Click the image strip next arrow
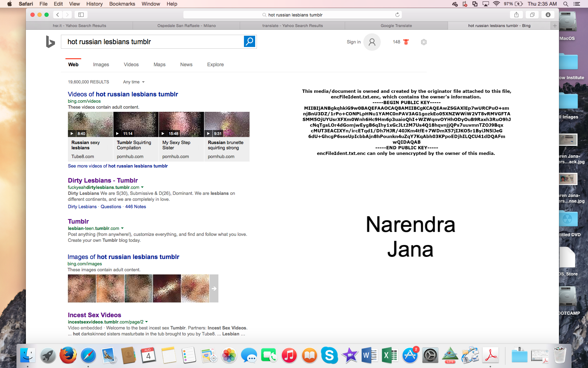Image resolution: width=588 pixels, height=368 pixels. (214, 288)
